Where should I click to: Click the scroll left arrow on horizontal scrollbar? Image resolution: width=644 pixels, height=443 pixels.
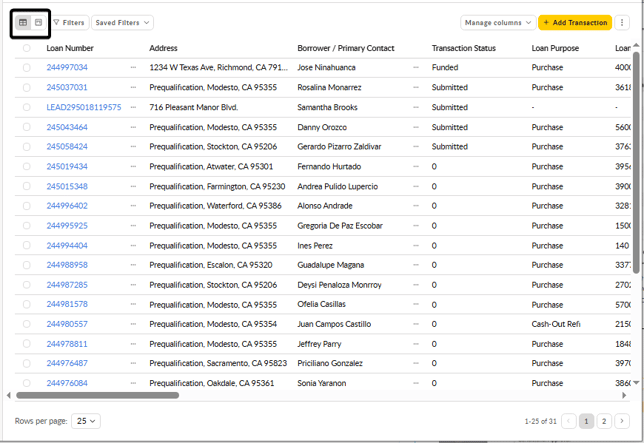coord(9,395)
